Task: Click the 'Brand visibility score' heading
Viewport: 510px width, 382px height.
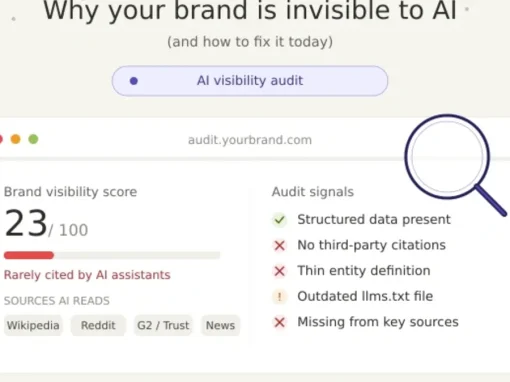Action: click(70, 192)
